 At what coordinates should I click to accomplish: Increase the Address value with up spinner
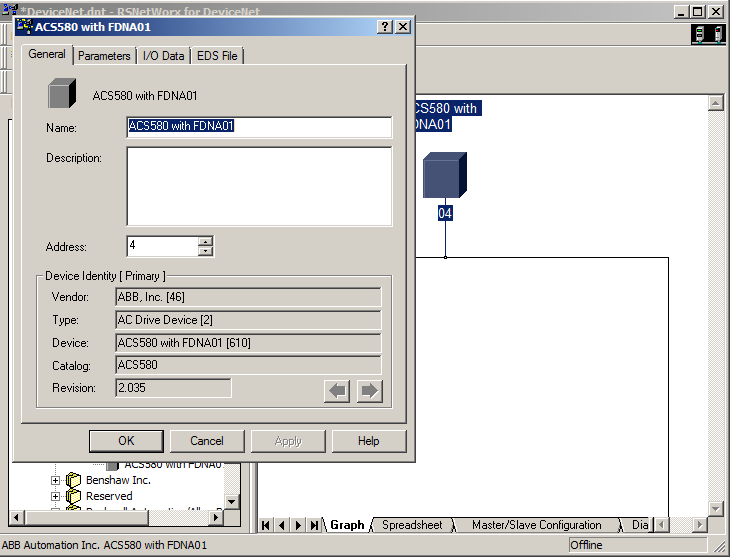(205, 241)
